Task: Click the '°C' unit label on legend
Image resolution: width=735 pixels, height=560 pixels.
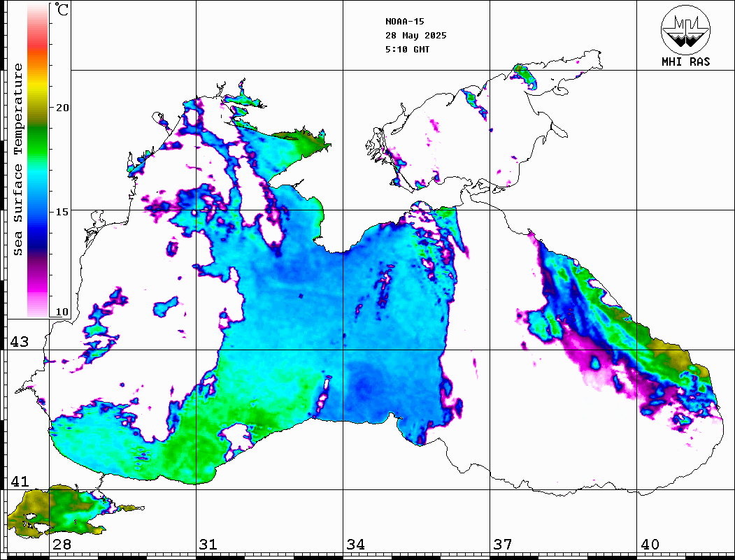Action: coord(62,9)
